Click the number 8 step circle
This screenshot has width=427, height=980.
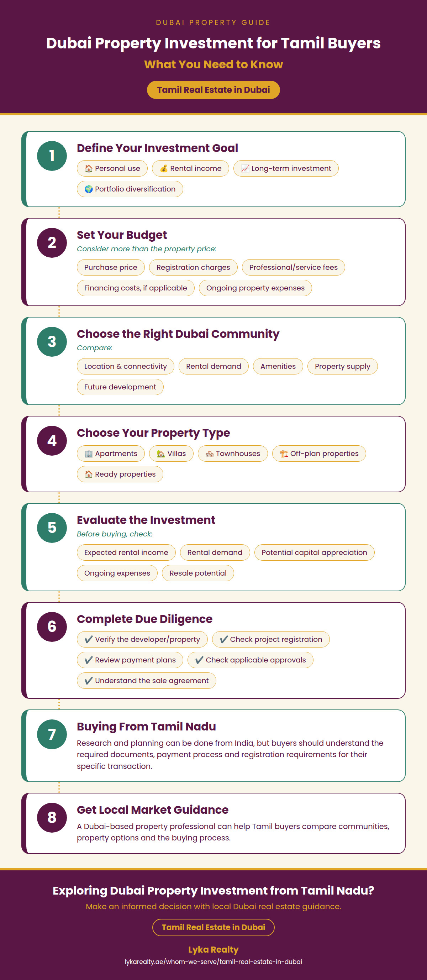click(x=52, y=818)
